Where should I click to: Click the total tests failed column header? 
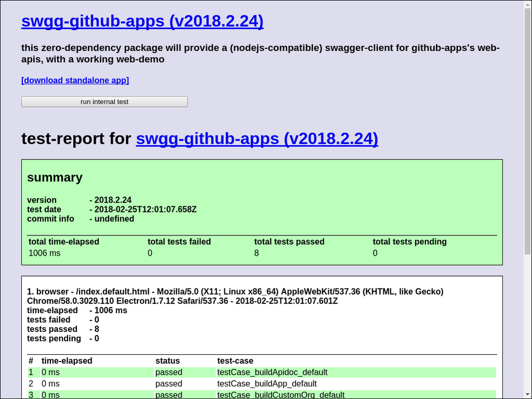click(179, 242)
